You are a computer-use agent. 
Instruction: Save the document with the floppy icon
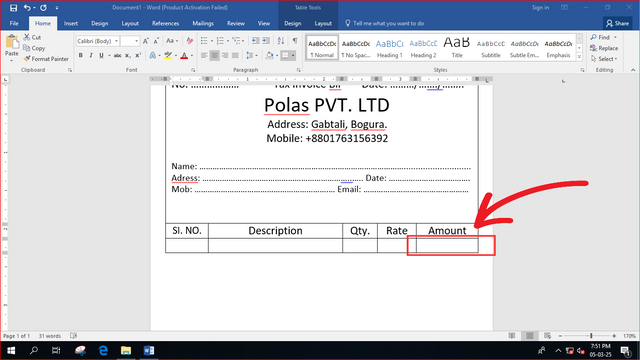(x=13, y=7)
